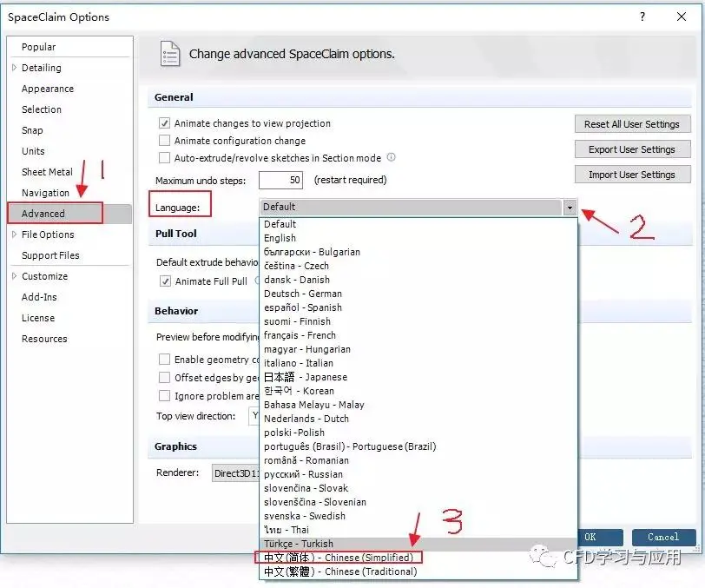This screenshot has height=588, width=705.
Task: Select Deutsch - German language option
Action: [418, 294]
